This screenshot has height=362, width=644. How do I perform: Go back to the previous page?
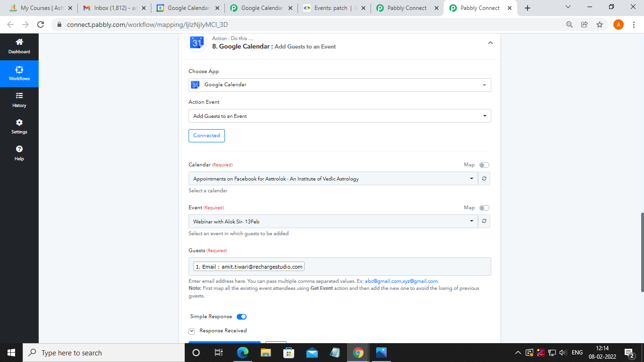(x=10, y=25)
